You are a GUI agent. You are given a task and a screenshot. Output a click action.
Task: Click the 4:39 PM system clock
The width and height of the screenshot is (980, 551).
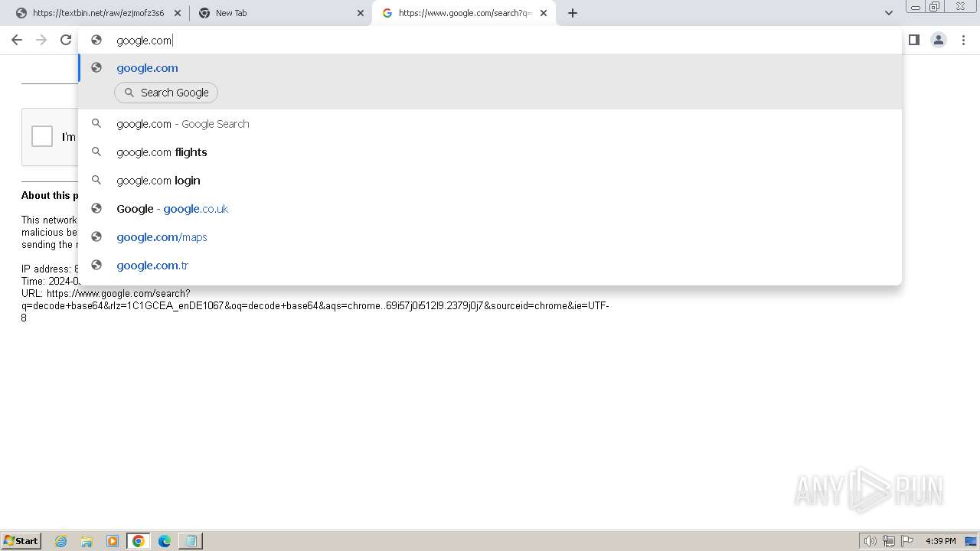940,541
